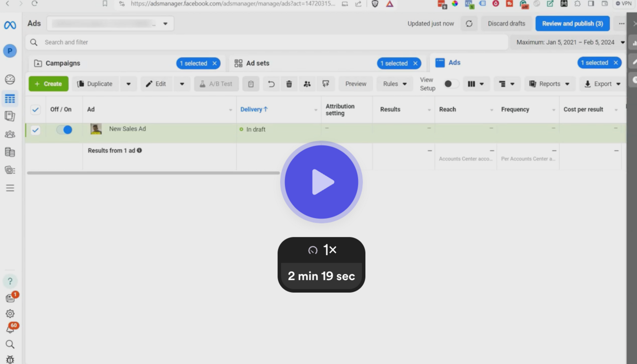Open the Ads Reporting icon in the sidebar
The width and height of the screenshot is (637, 364).
(10, 116)
